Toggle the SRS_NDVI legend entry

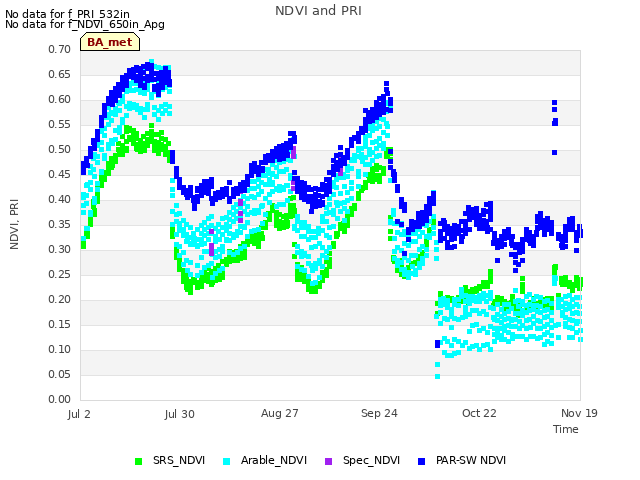coord(170,460)
